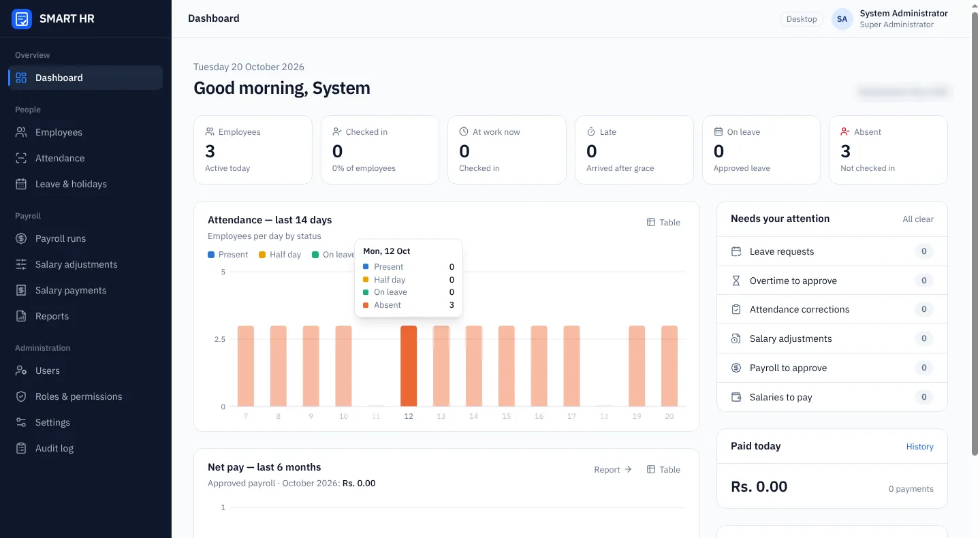
Task: Select the attendance bar for day 7
Action: [246, 366]
